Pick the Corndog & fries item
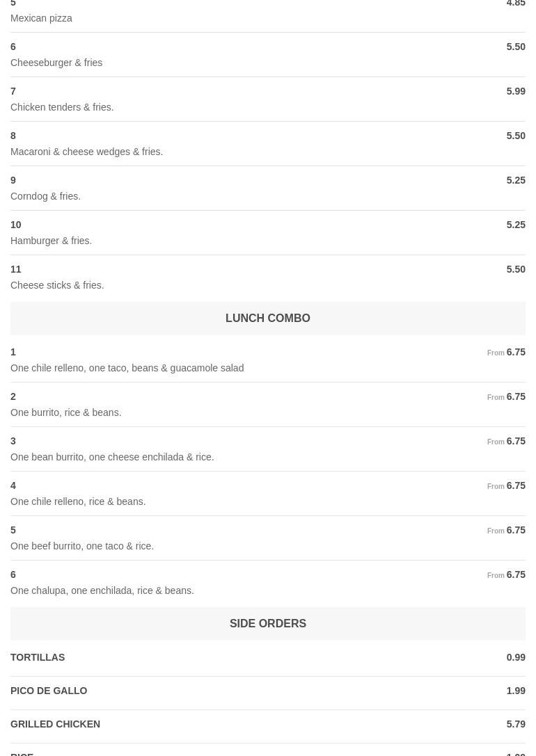 pyautogui.click(x=45, y=196)
